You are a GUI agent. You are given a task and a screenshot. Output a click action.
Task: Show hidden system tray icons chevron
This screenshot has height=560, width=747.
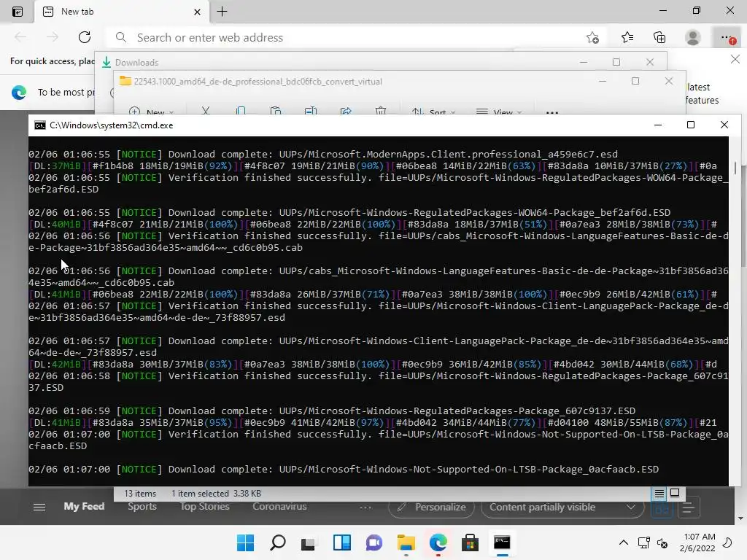(623, 542)
